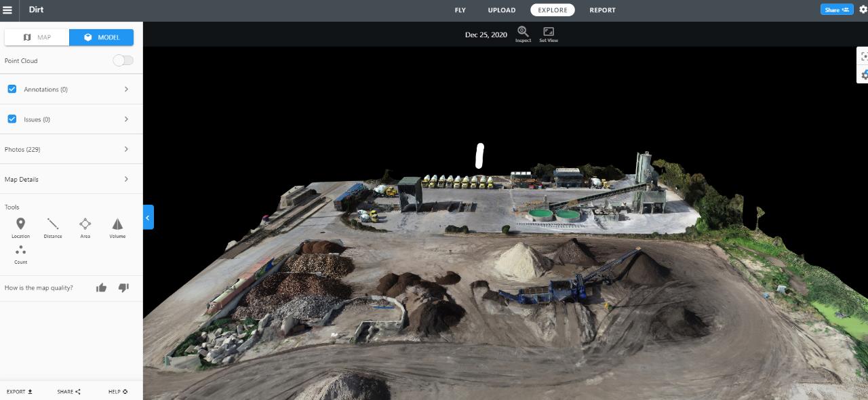The width and height of the screenshot is (868, 400).
Task: Give thumbs up for map quality
Action: coord(102,287)
